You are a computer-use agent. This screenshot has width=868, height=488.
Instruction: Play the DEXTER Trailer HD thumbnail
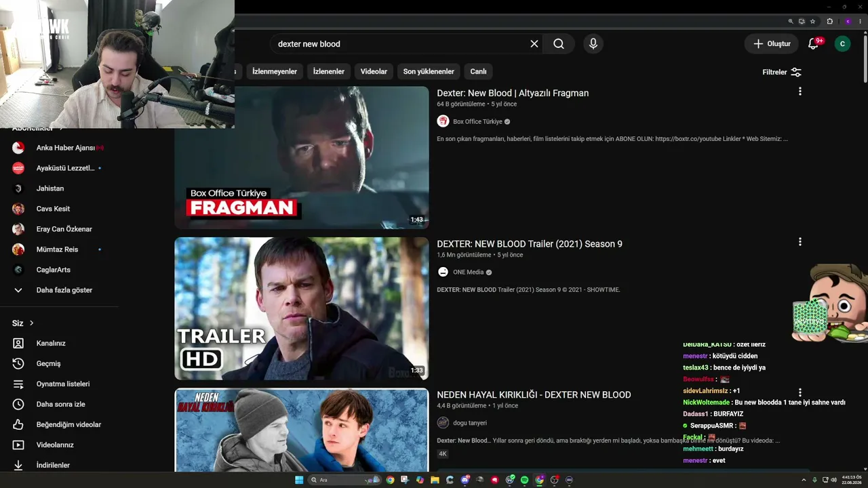tap(302, 308)
